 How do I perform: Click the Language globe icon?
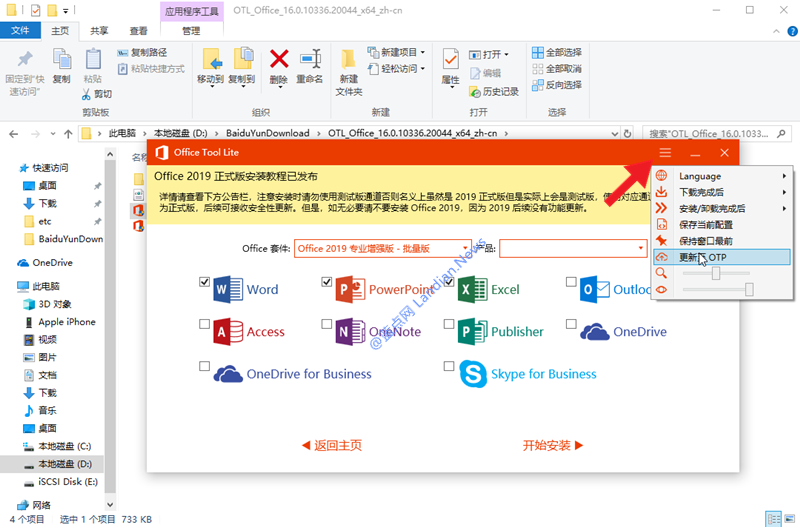coord(661,175)
